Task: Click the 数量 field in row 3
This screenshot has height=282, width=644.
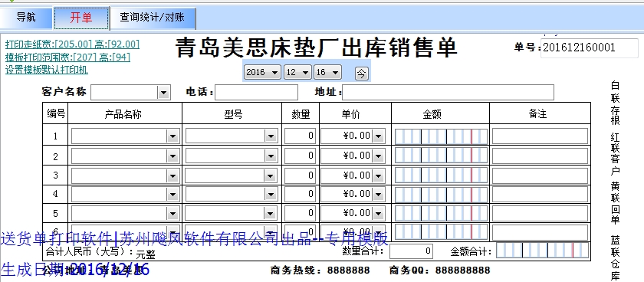Action: 301,175
